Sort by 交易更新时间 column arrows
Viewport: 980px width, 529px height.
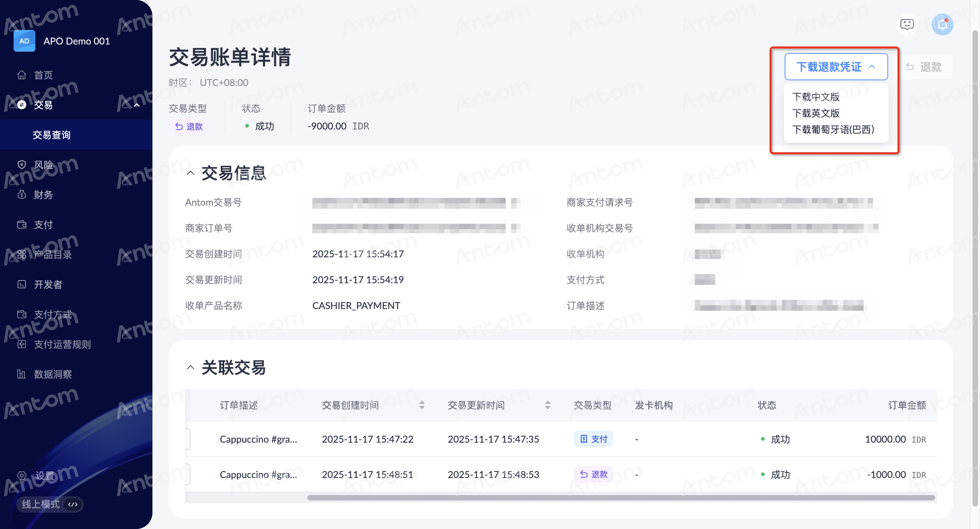(x=548, y=405)
